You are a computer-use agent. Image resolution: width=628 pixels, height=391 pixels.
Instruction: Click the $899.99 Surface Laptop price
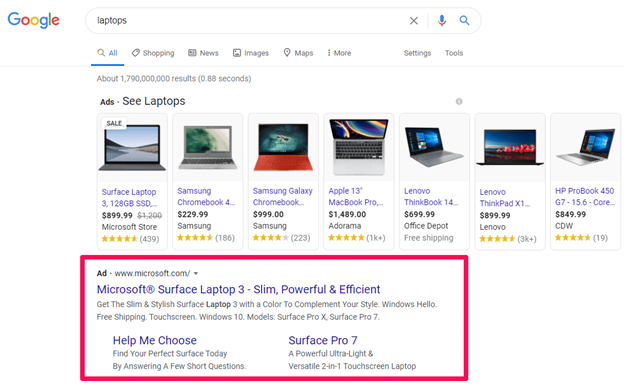(x=117, y=216)
